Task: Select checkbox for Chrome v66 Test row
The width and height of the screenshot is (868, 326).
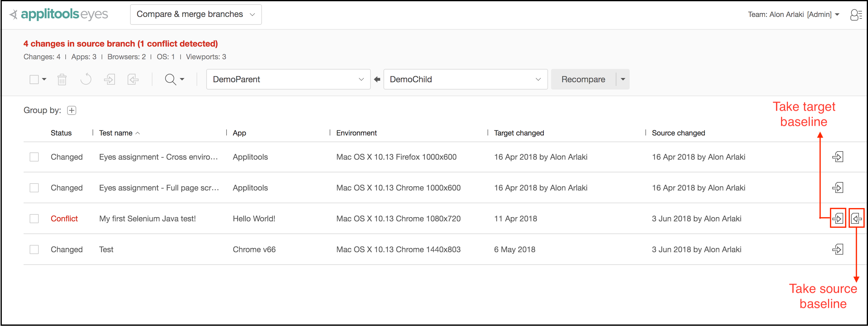Action: click(x=34, y=249)
